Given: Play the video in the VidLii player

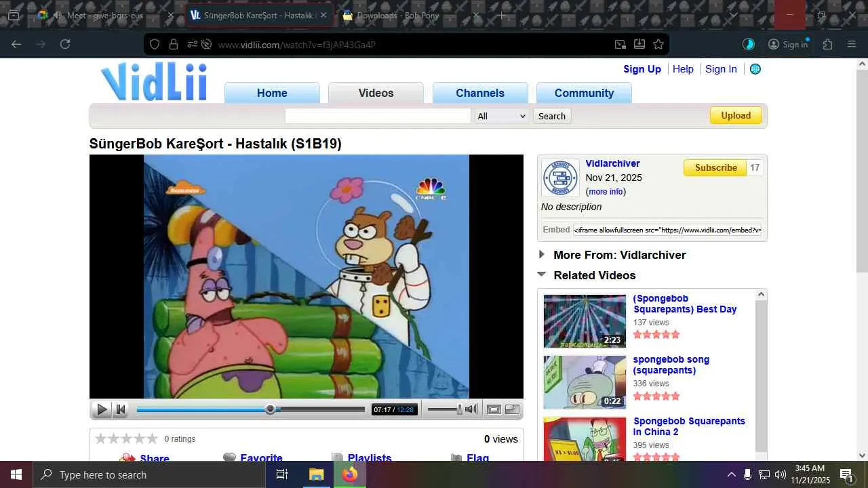Looking at the screenshot, I should tap(102, 409).
